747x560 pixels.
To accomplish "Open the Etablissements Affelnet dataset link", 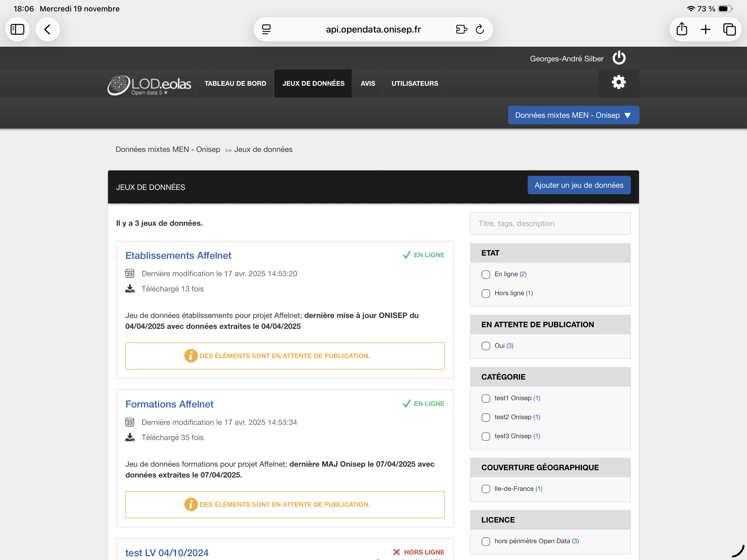I will tap(178, 256).
